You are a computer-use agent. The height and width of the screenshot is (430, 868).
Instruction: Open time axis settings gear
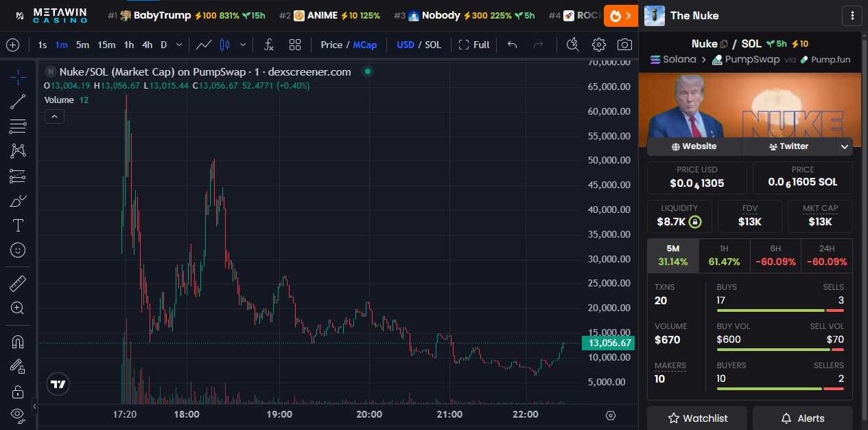click(x=611, y=415)
